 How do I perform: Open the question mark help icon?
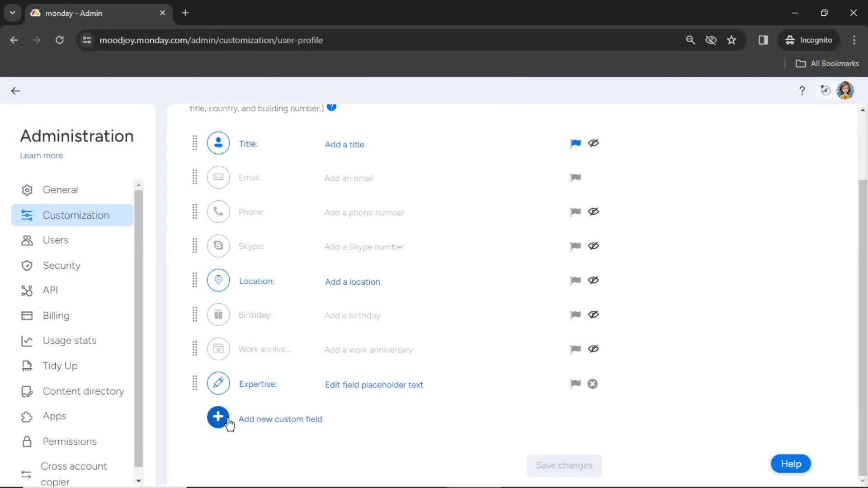(802, 91)
